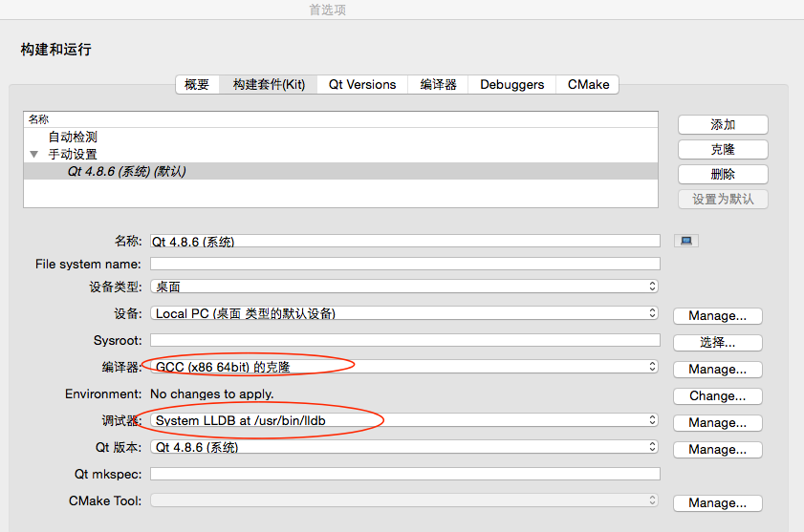Open the 编译器 tab
804x532 pixels.
(x=438, y=85)
